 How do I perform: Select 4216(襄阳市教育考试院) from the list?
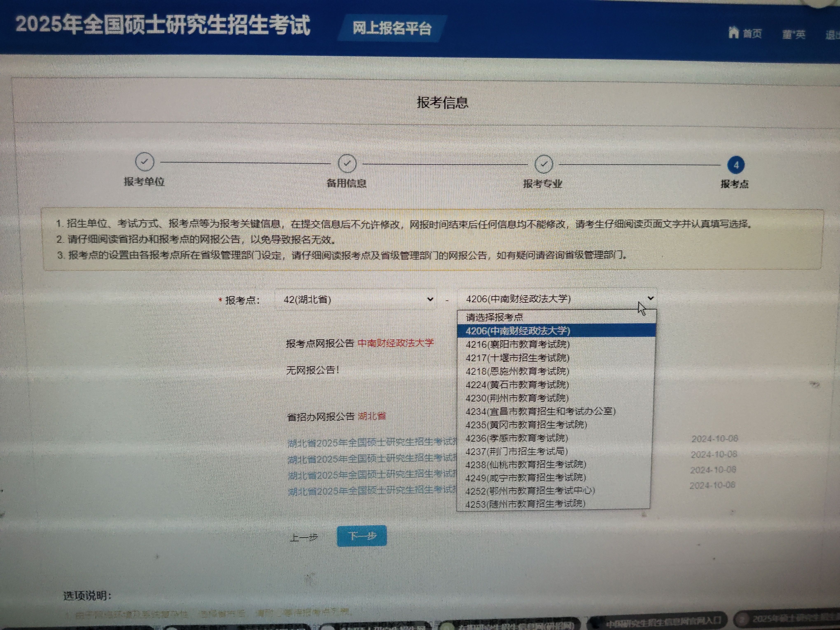coord(518,344)
